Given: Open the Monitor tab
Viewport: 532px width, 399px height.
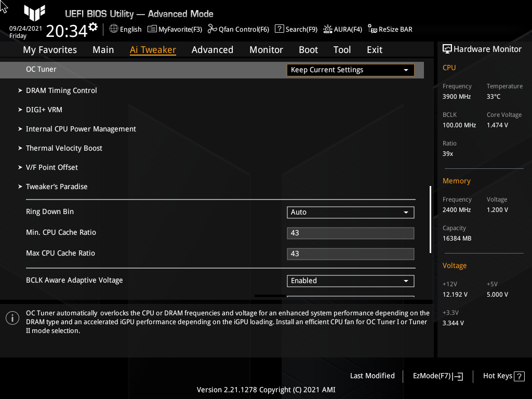Looking at the screenshot, I should point(267,50).
